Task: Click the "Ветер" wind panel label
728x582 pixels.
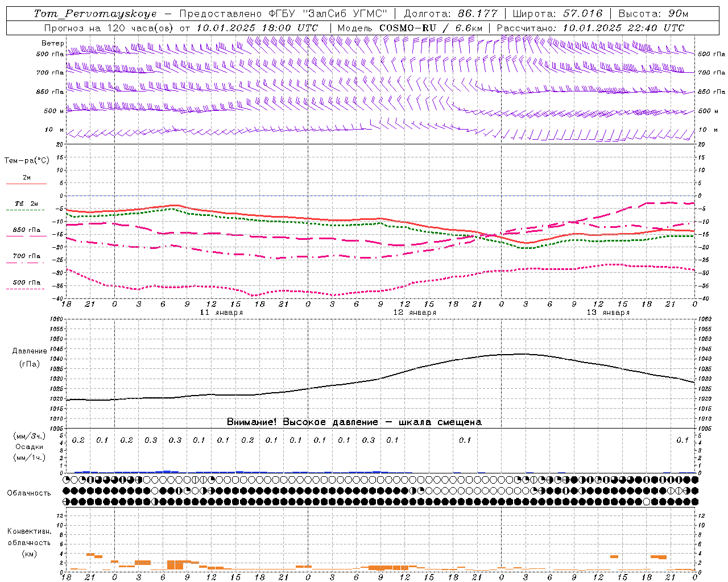Action: point(52,43)
